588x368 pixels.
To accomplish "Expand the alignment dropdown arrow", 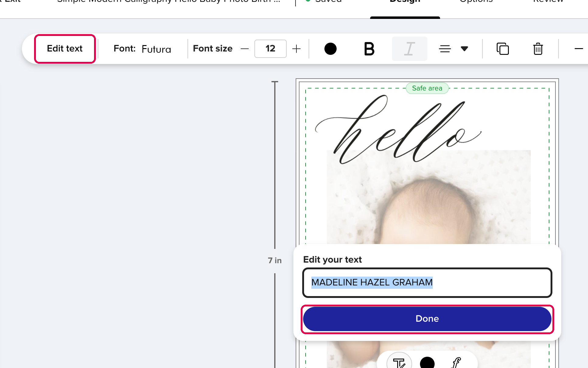I will point(464,49).
